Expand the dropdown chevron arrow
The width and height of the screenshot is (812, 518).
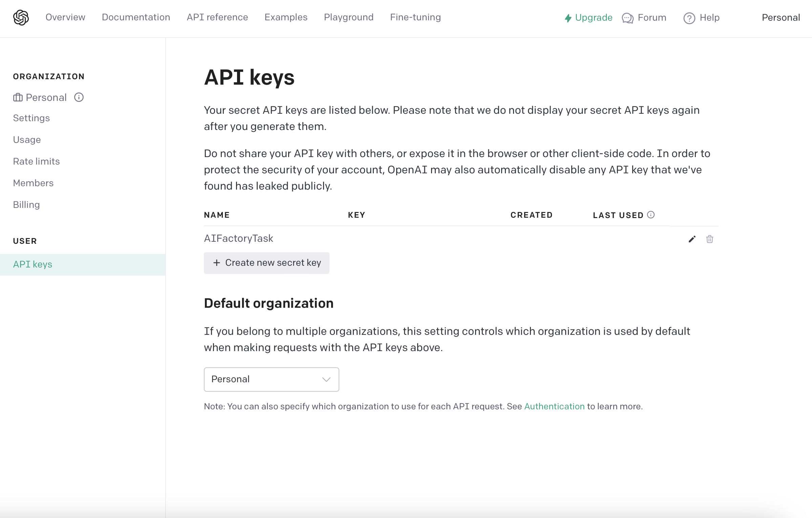point(326,380)
